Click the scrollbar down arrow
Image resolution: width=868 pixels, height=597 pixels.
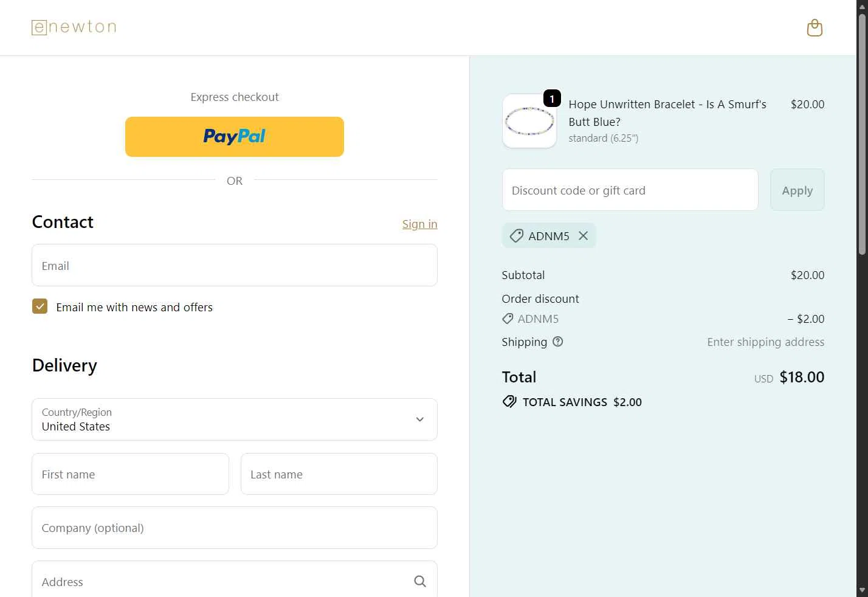coord(862,590)
